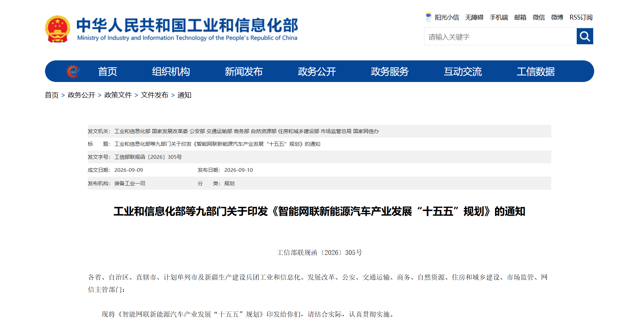The width and height of the screenshot is (644, 330).
Task: Click 工信部联规函〔2026〕305号 in metadata table
Action: (148, 157)
